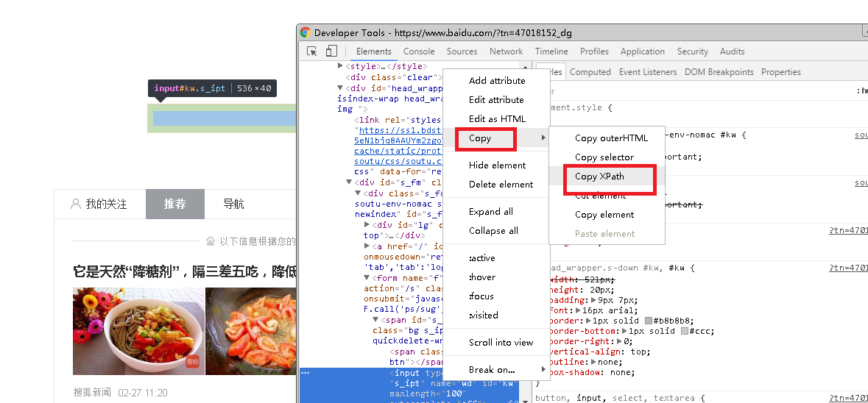868x403 pixels.
Task: Collapse the div class="s_form" node
Action: [x=358, y=193]
